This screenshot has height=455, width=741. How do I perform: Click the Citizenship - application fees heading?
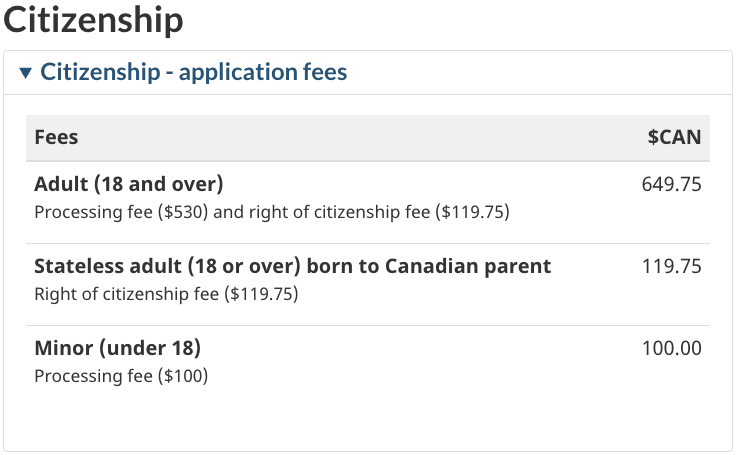(194, 72)
